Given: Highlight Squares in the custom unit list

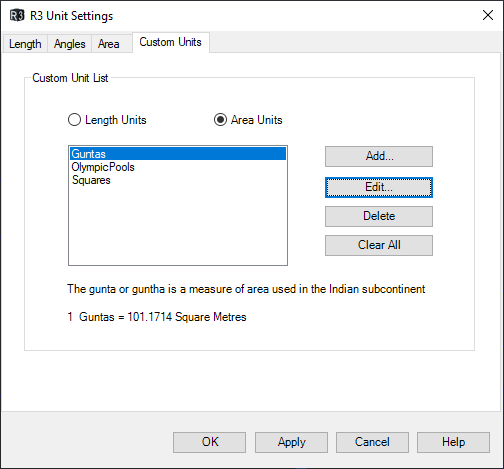Looking at the screenshot, I should (178, 180).
